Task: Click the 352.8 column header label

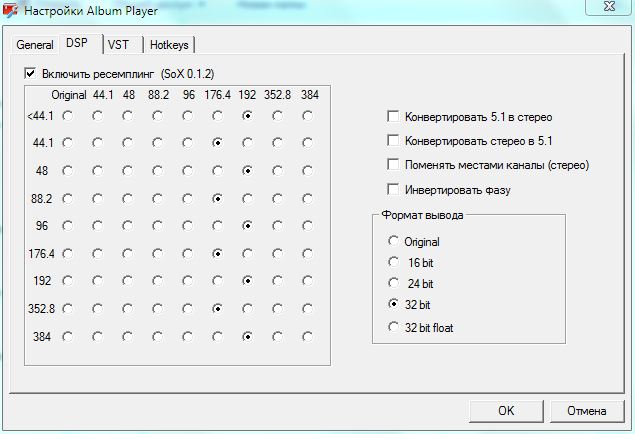Action: click(277, 95)
